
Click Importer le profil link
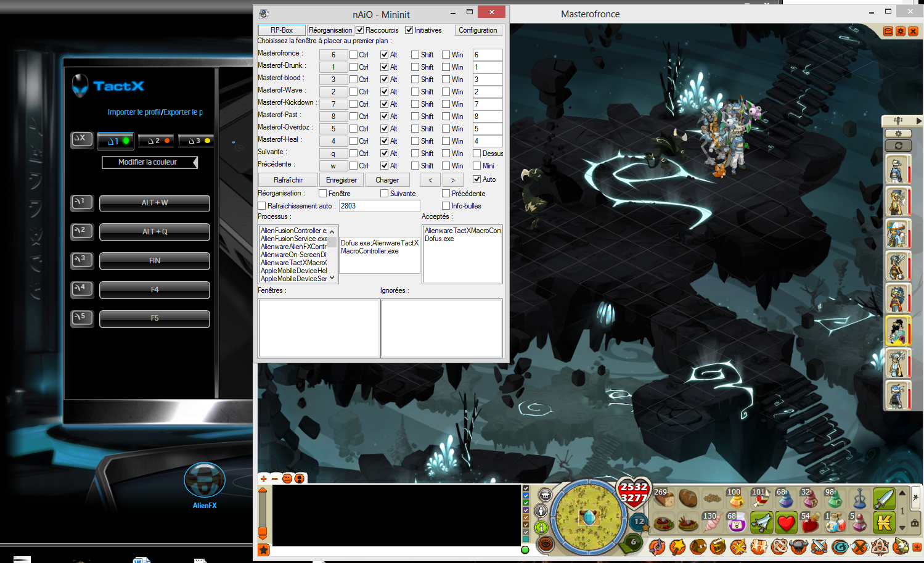[134, 112]
